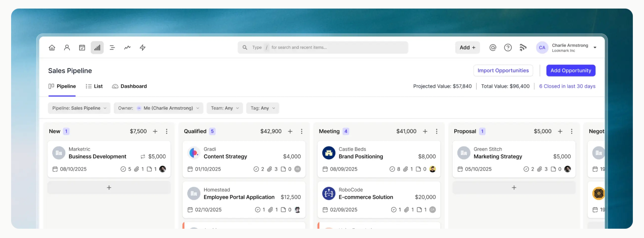Screen dimensions: 644x238
Task: Click the add card bar under the New column
Action: [x=109, y=188]
